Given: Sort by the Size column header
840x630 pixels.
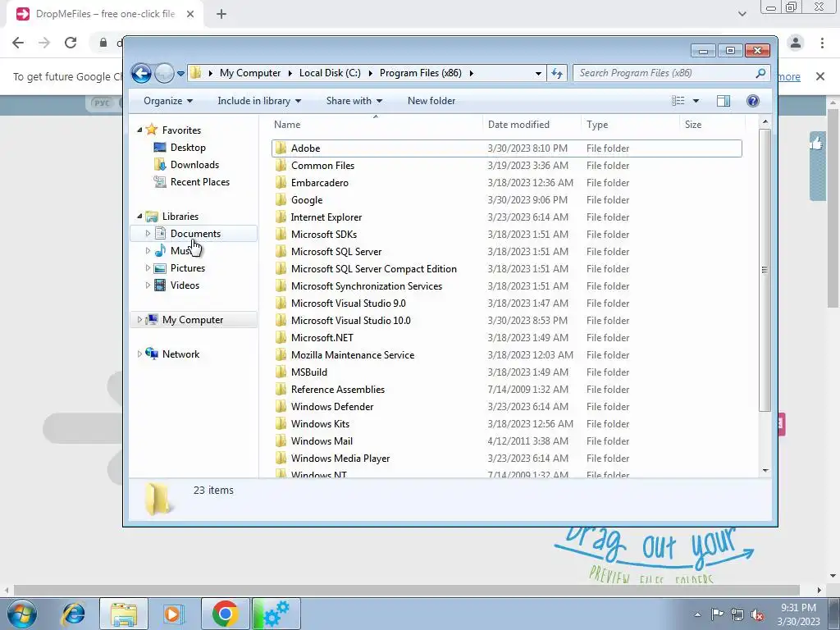Looking at the screenshot, I should coord(712,125).
